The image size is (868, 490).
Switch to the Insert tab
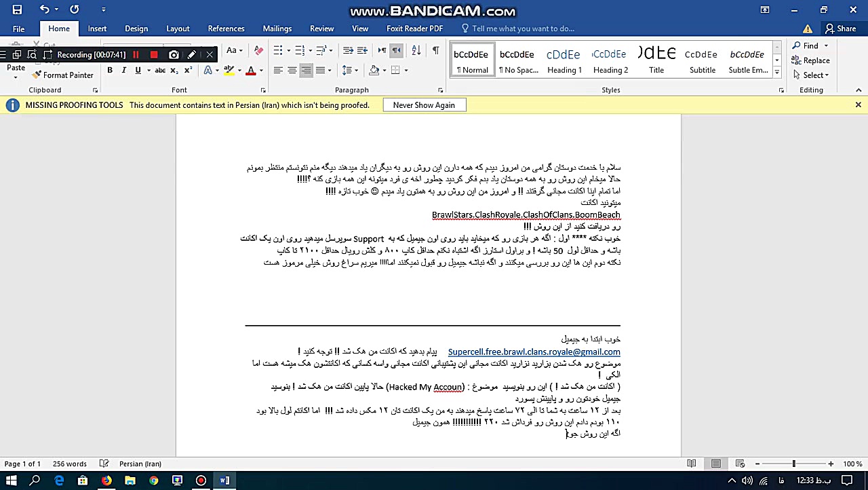(97, 29)
